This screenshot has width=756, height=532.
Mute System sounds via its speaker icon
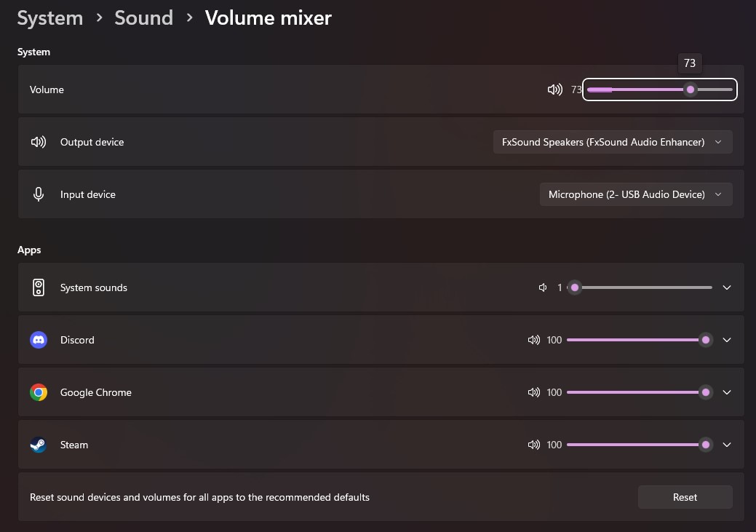pos(543,287)
